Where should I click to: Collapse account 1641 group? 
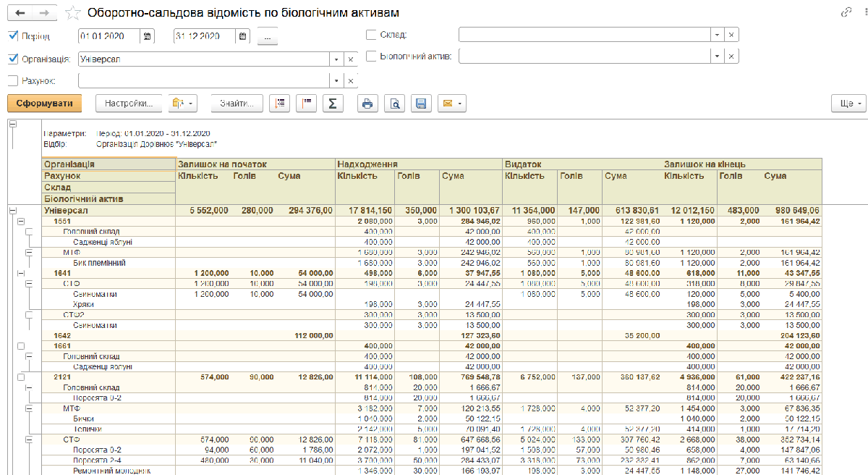tap(20, 273)
